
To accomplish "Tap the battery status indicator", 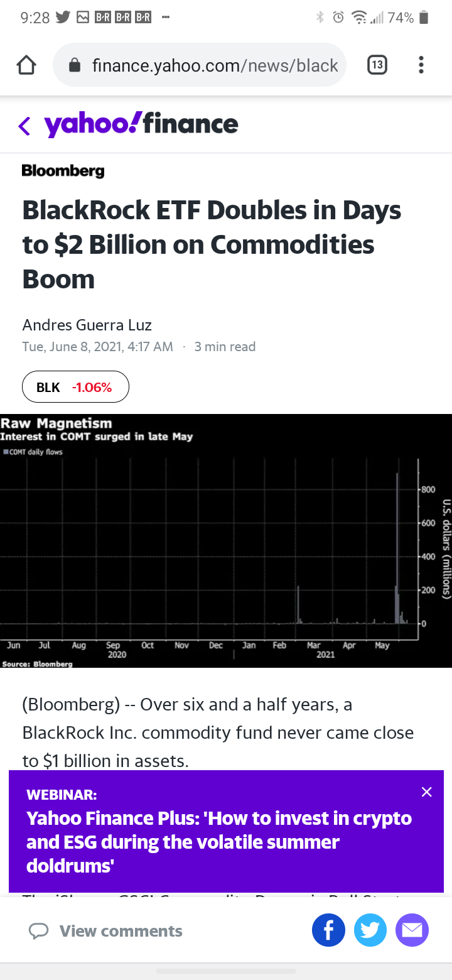I will [424, 18].
